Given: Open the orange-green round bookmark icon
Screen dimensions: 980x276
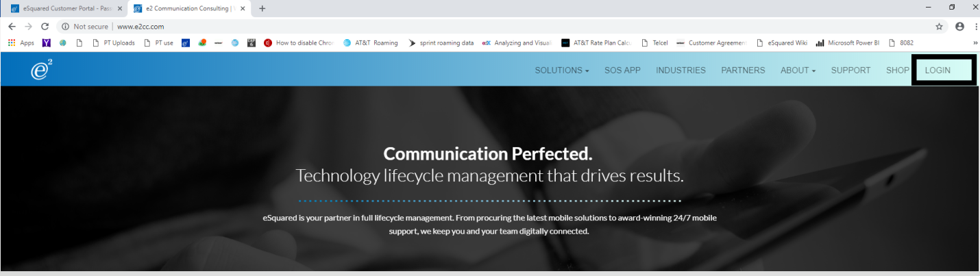Looking at the screenshot, I should (202, 42).
